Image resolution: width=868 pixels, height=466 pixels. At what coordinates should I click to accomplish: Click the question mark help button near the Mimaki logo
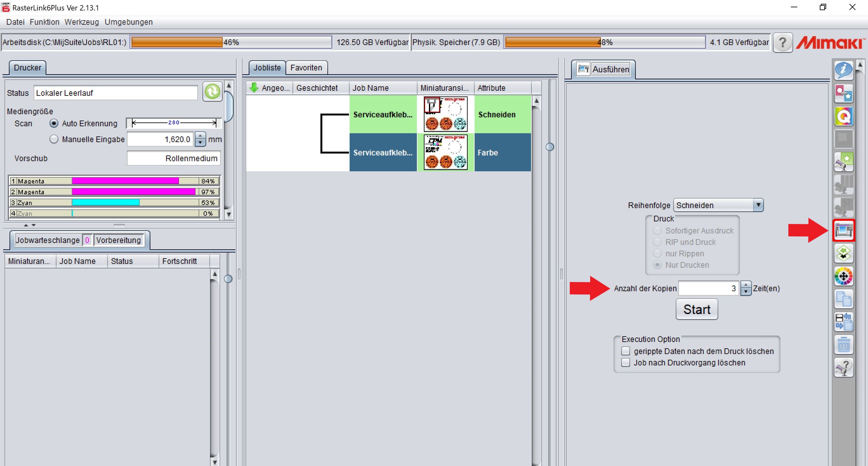point(782,43)
